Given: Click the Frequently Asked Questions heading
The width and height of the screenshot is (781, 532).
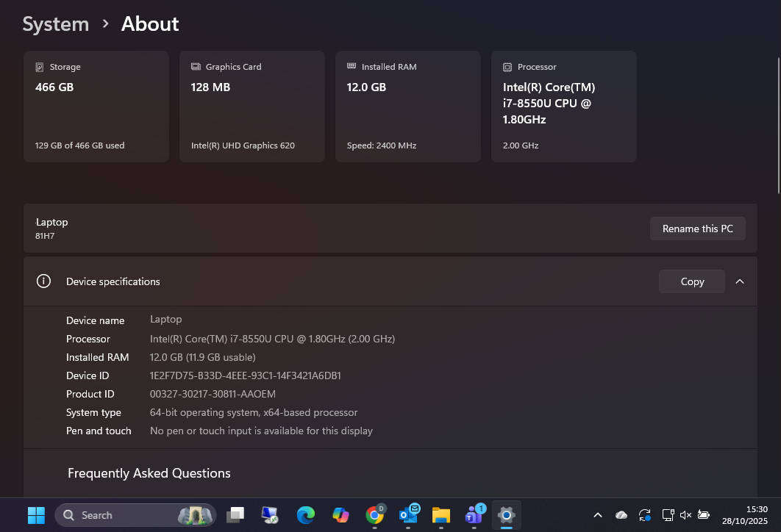Looking at the screenshot, I should [x=149, y=473].
